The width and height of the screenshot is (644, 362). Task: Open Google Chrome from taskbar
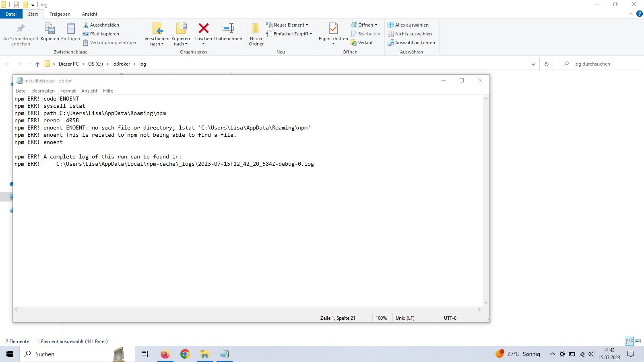point(185,354)
